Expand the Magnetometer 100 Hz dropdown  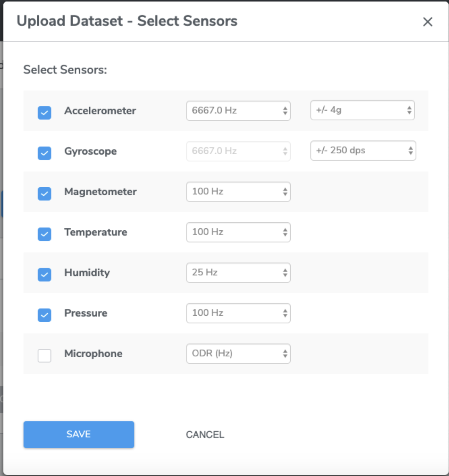tap(238, 192)
